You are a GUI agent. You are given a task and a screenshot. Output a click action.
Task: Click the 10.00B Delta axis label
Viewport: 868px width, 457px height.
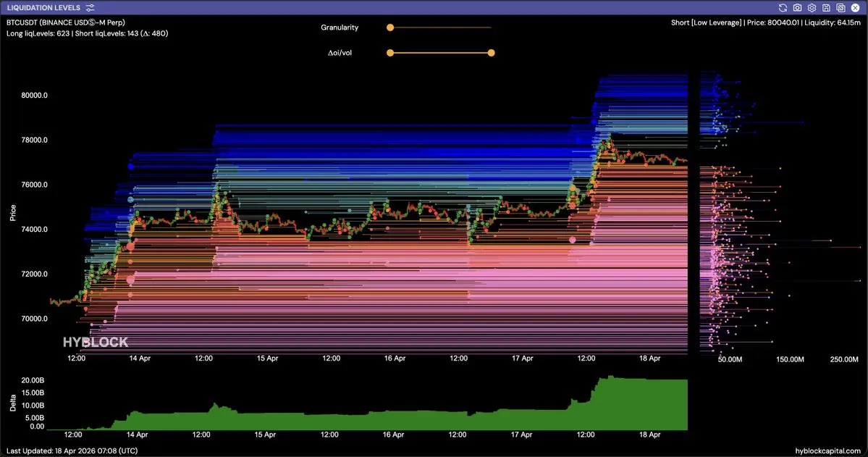click(33, 406)
